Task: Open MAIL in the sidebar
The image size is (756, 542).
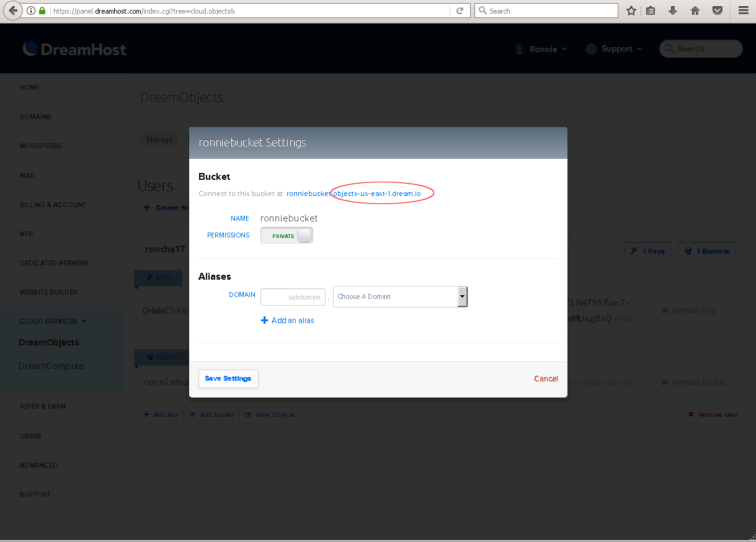Action: (x=28, y=175)
